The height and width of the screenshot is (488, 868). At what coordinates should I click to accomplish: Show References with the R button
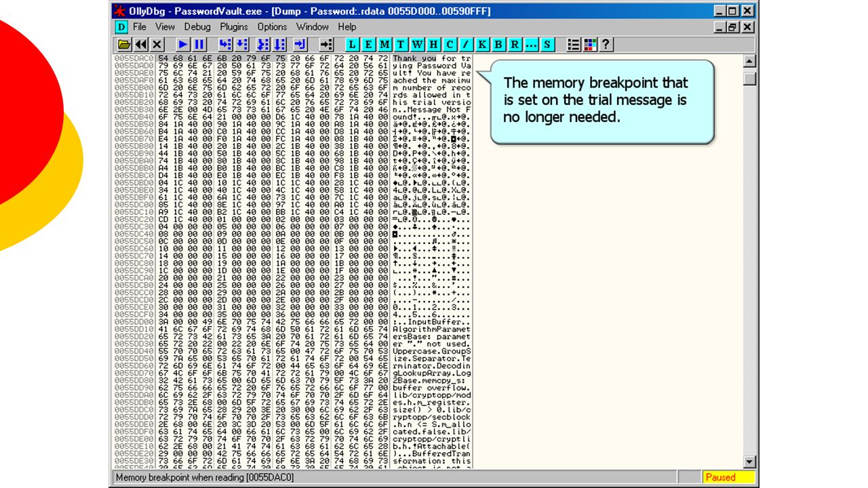[515, 45]
